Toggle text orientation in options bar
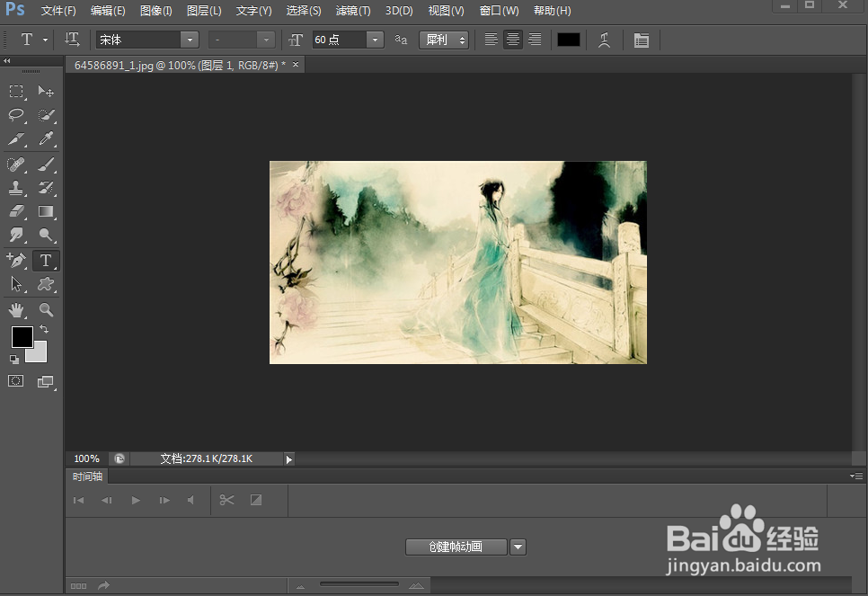Screen dimensions: 868x596 (72, 40)
